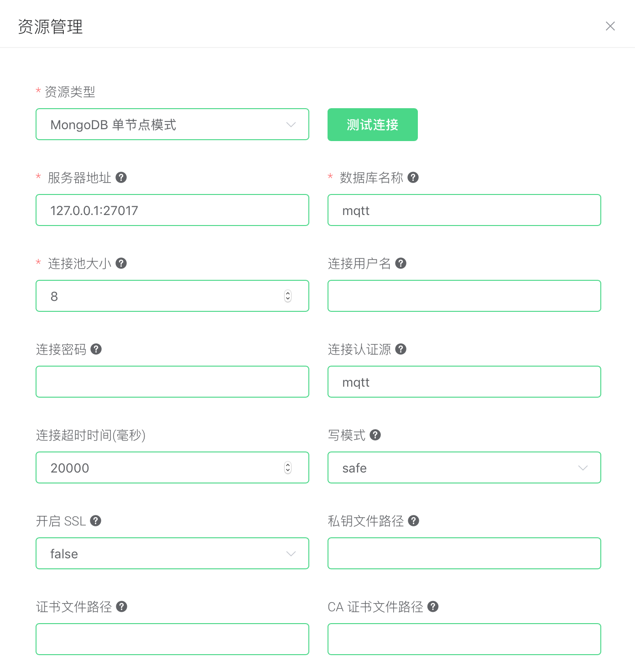Close the 资源管理 dialog

point(610,26)
